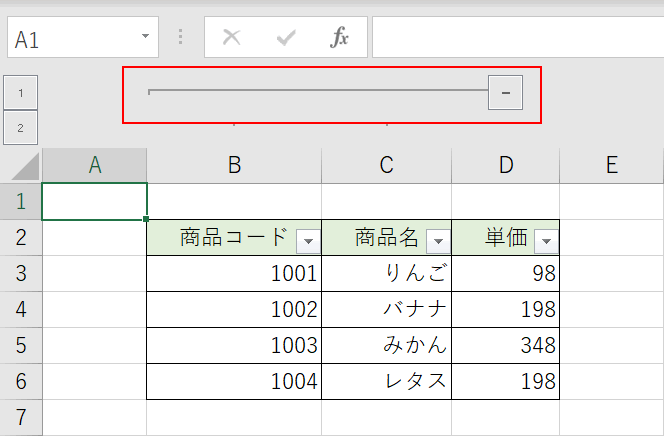This screenshot has width=664, height=436.
Task: Select cell containing みかん
Action: [x=387, y=345]
